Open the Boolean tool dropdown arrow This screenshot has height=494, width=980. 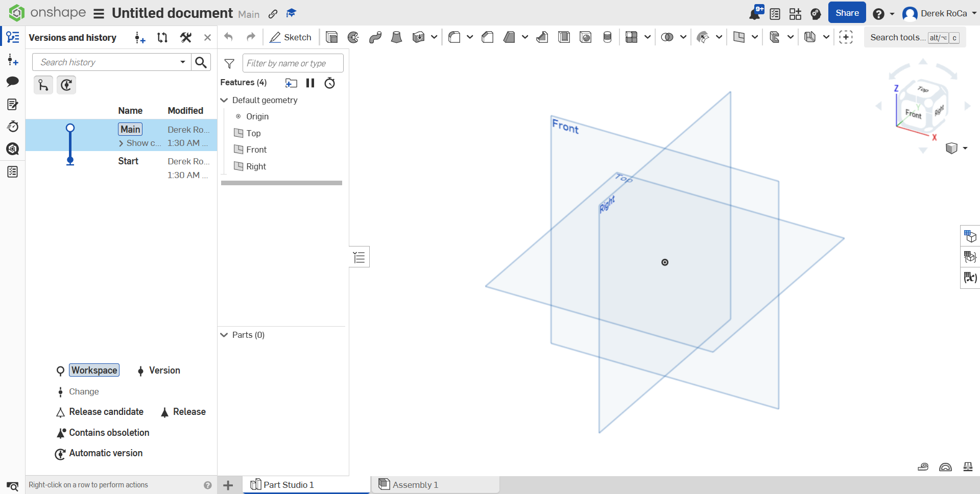pyautogui.click(x=683, y=37)
